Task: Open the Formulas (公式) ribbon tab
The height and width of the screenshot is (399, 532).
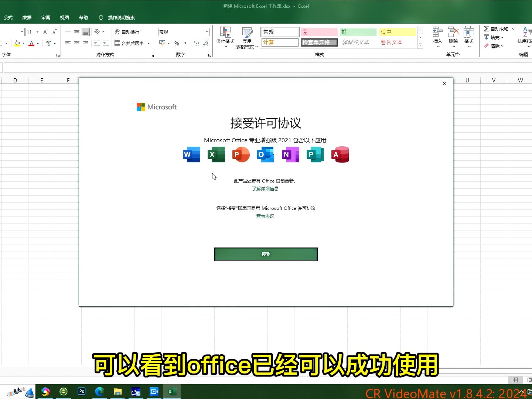Action: 8,17
